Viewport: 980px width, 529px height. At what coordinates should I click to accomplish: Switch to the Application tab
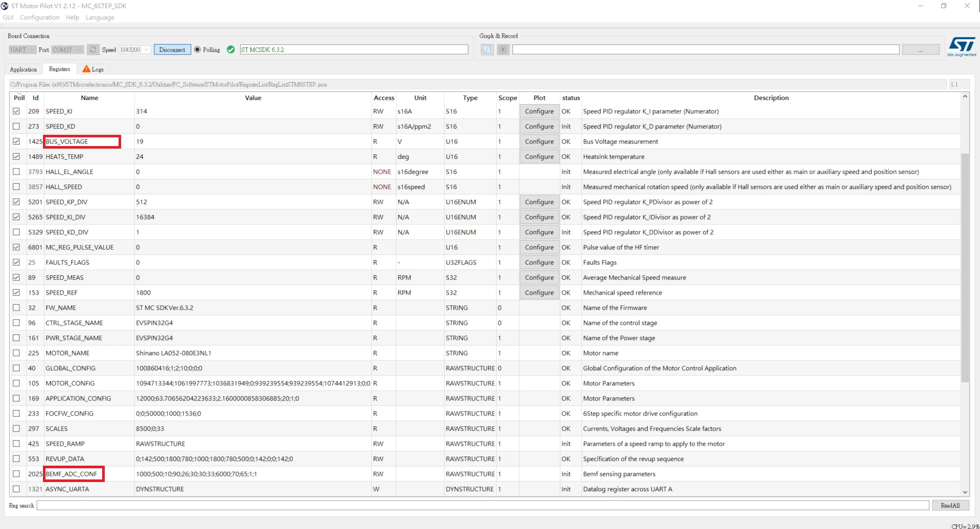[x=24, y=69]
